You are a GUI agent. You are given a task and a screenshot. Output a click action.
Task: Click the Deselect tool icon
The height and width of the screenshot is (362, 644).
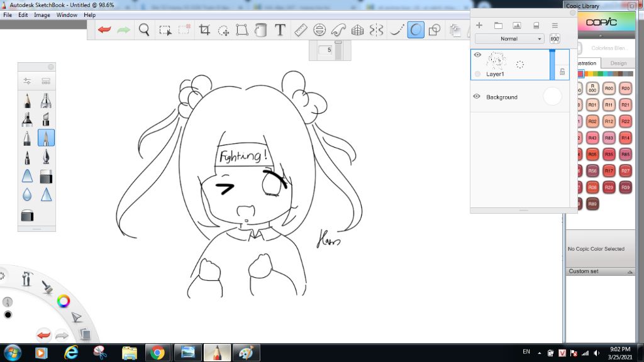(184, 30)
